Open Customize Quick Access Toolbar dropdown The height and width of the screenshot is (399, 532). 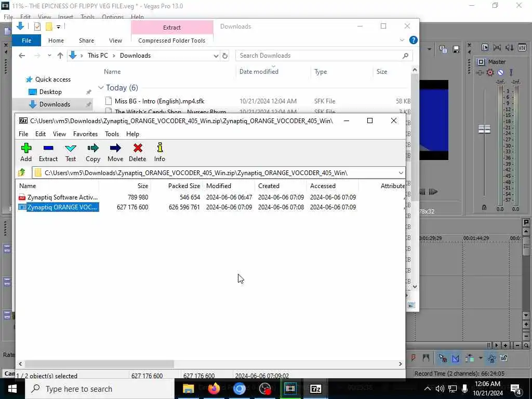tap(58, 26)
